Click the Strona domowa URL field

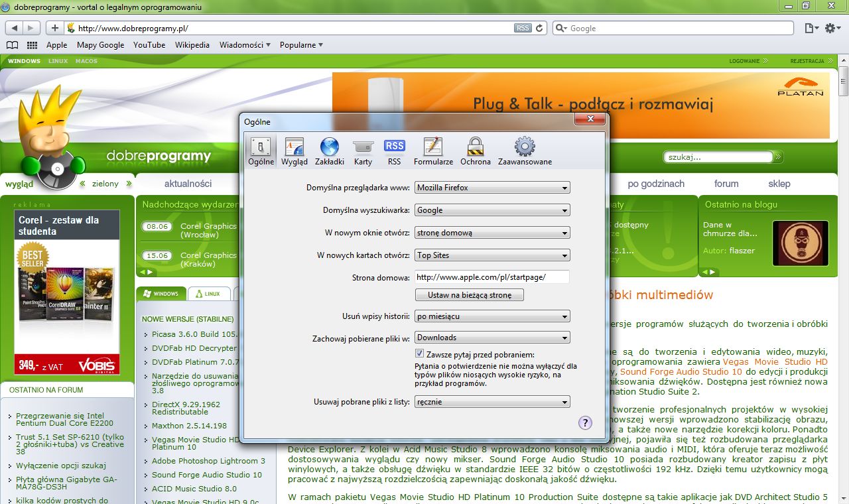click(x=492, y=277)
